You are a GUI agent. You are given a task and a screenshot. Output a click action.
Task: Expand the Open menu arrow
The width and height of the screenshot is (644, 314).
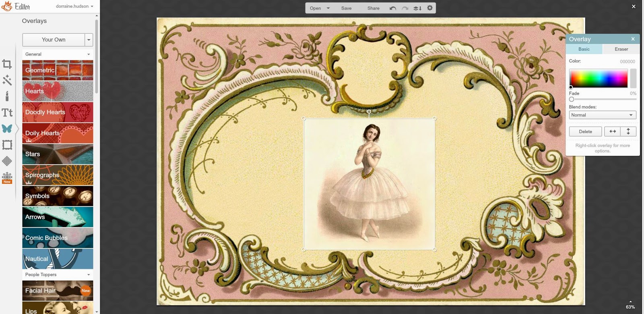click(x=328, y=8)
